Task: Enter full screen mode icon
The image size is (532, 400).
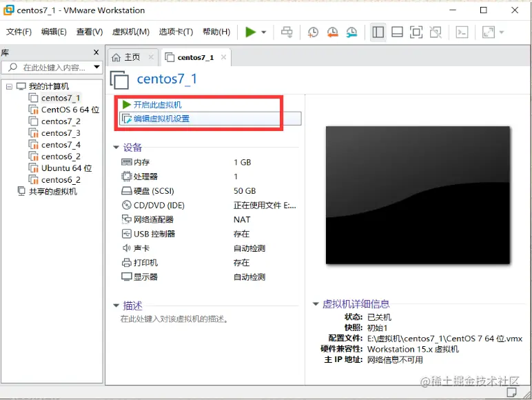Action: click(416, 32)
